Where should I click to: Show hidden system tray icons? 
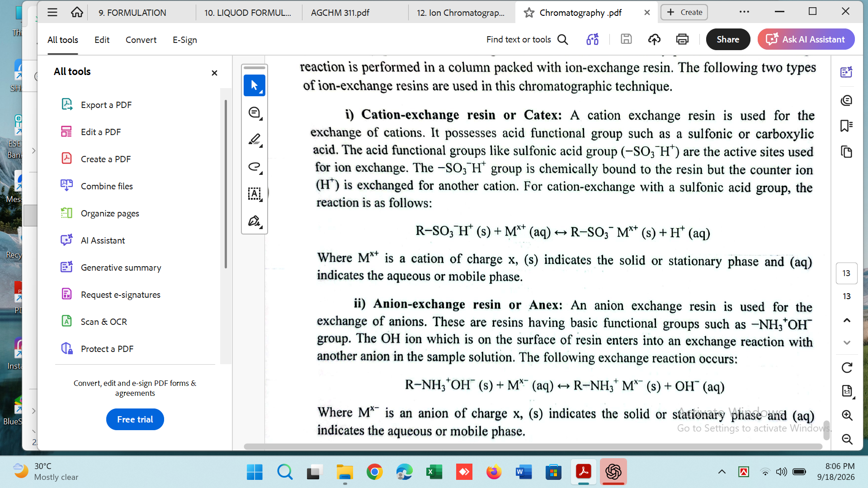click(x=722, y=472)
